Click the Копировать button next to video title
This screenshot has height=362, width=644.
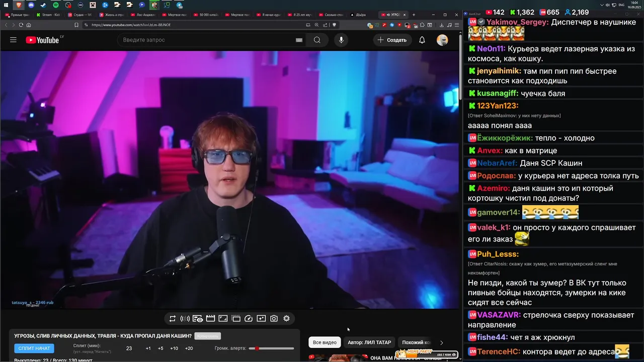pyautogui.click(x=207, y=336)
